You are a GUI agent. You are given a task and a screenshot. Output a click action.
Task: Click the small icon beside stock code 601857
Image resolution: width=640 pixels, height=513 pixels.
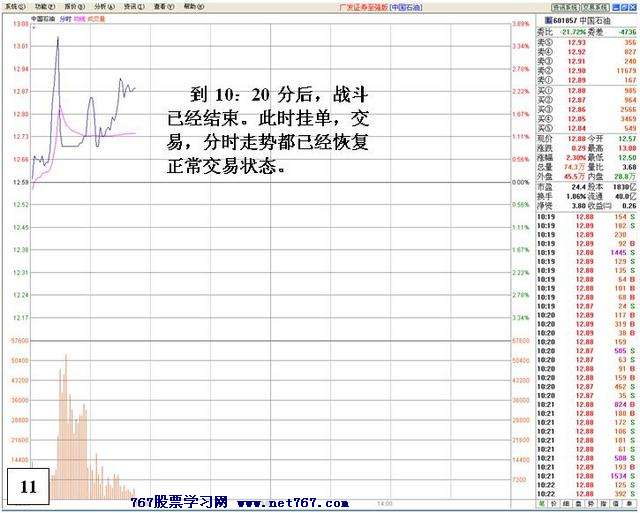[x=549, y=19]
